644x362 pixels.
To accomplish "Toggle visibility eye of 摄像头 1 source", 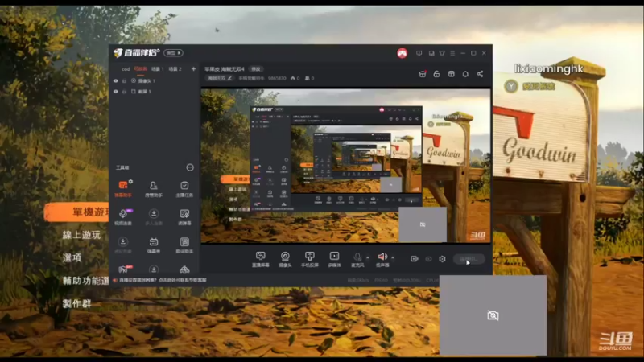I will [x=116, y=81].
